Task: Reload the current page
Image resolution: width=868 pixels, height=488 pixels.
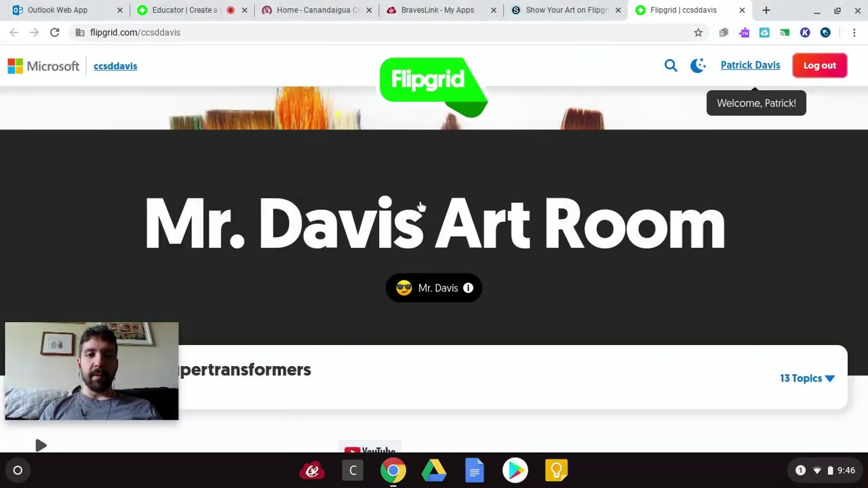Action: coord(55,33)
